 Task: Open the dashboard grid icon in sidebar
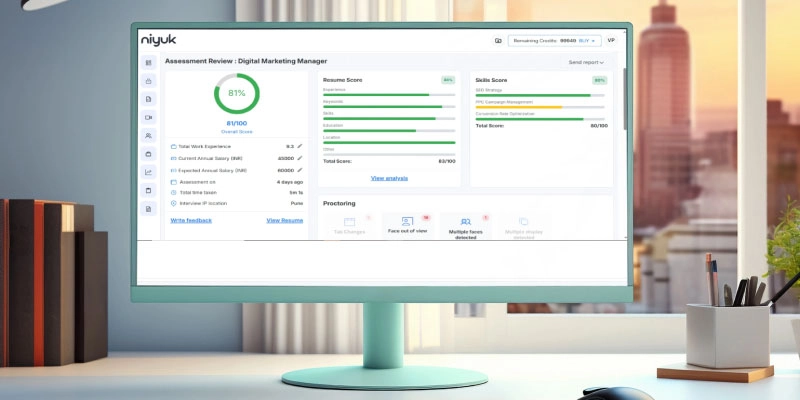click(x=148, y=63)
